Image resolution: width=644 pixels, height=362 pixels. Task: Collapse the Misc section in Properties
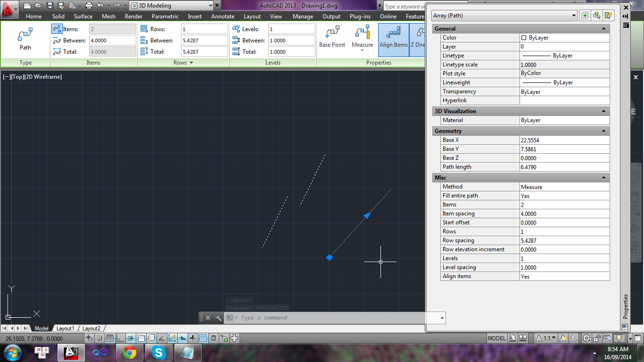tap(603, 178)
